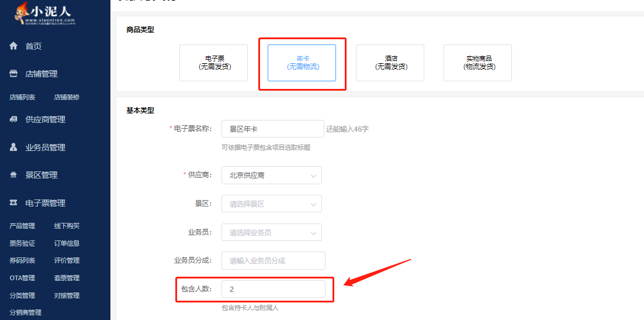644x320 pixels.
Task: Open 店铺列表 in the sidebar
Action: (22, 97)
